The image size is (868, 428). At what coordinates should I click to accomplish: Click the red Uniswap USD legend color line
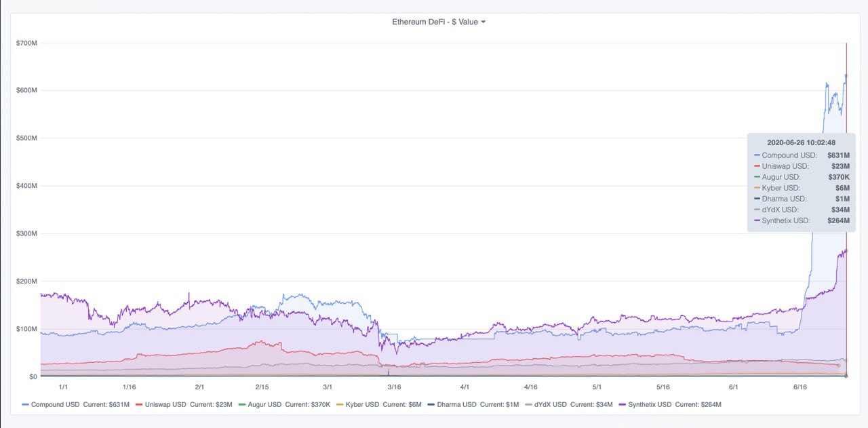(x=139, y=405)
